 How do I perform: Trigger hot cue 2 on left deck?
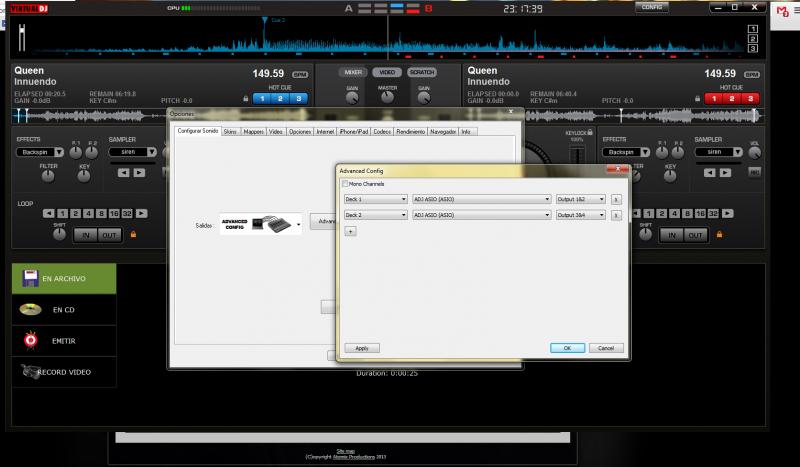pyautogui.click(x=279, y=98)
